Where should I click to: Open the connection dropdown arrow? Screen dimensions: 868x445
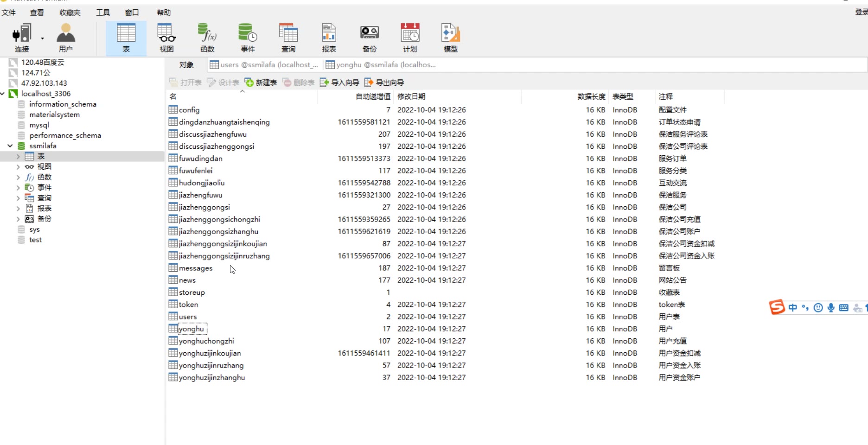42,38
